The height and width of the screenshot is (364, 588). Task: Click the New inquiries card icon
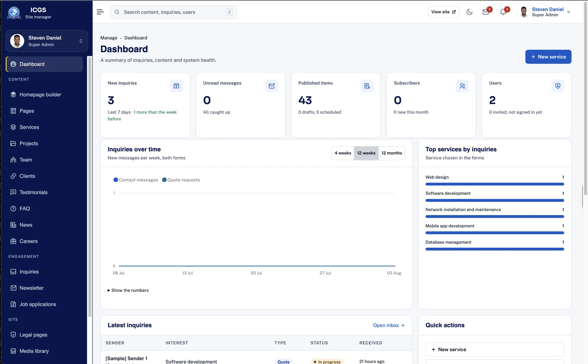click(x=176, y=86)
